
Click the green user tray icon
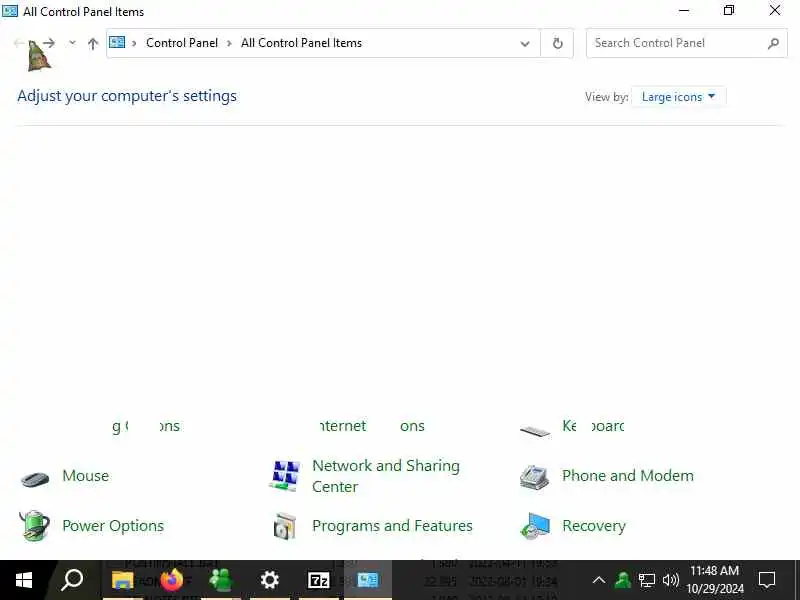(x=622, y=580)
